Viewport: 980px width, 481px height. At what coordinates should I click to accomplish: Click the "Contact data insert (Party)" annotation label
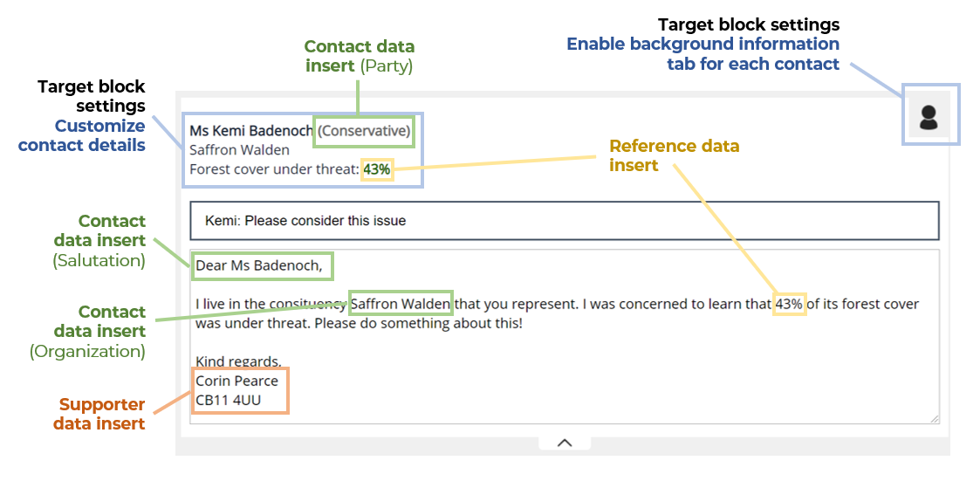coord(359,56)
